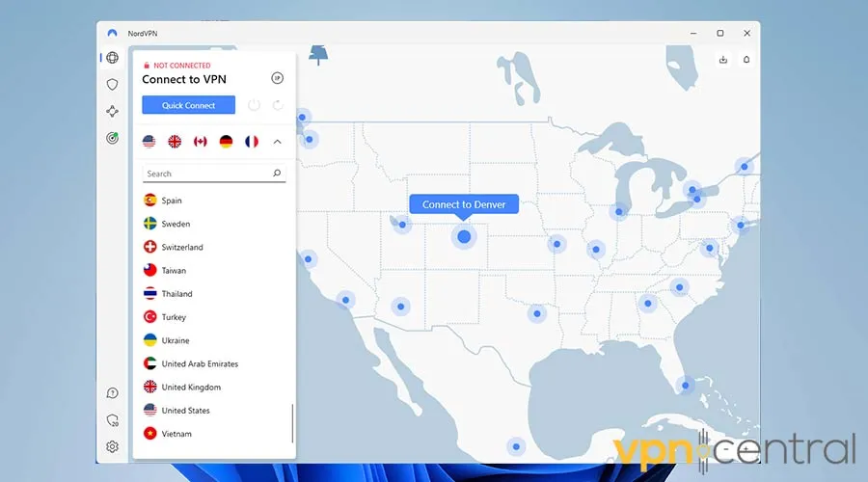868x482 pixels.
Task: Select the Canada quick flag icon
Action: (200, 142)
